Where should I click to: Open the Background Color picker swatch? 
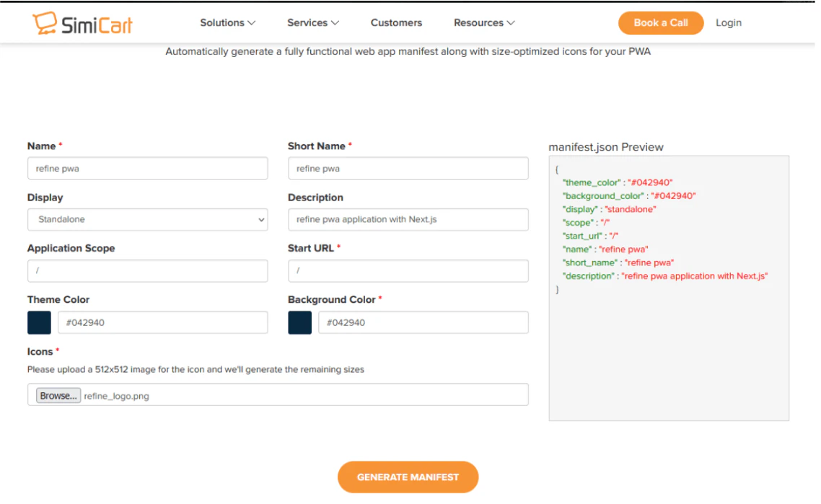300,322
